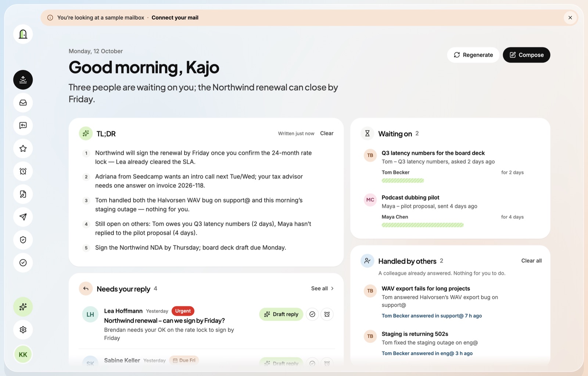Open the reply-needed message icon in sidebar
The width and height of the screenshot is (588, 376).
(x=23, y=125)
